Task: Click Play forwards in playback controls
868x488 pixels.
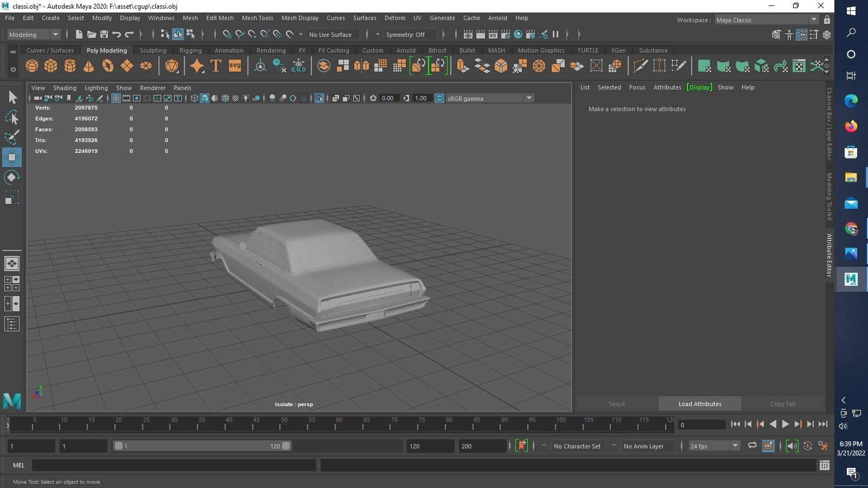Action: 785,425
